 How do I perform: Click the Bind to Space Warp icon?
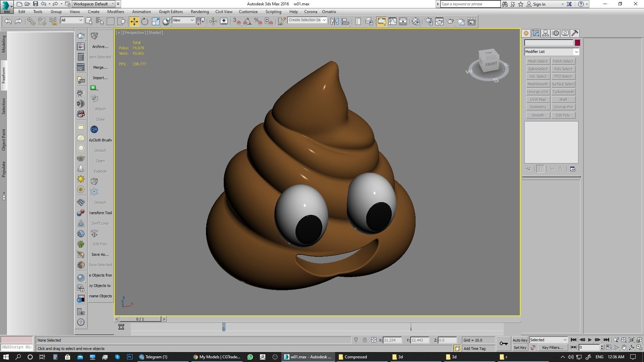tap(53, 21)
